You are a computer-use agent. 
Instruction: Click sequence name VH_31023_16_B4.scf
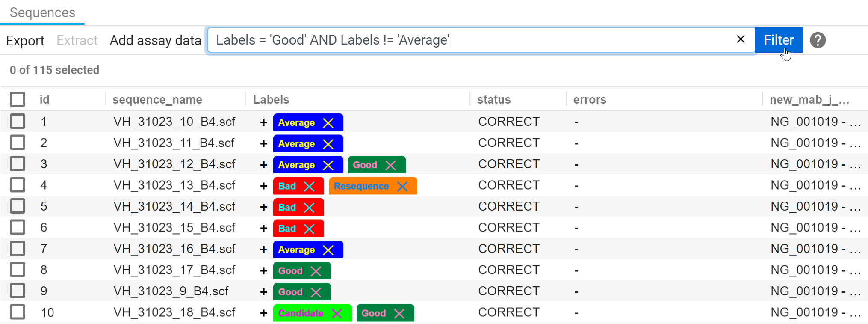(174, 249)
